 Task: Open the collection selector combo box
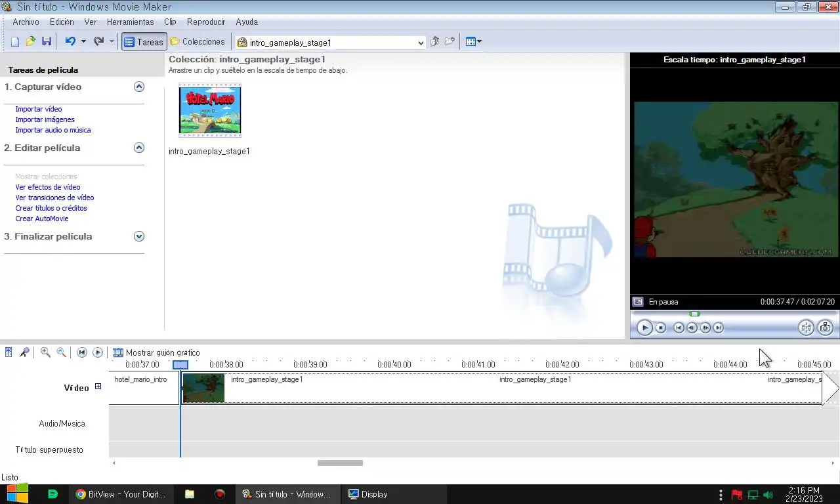(331, 43)
